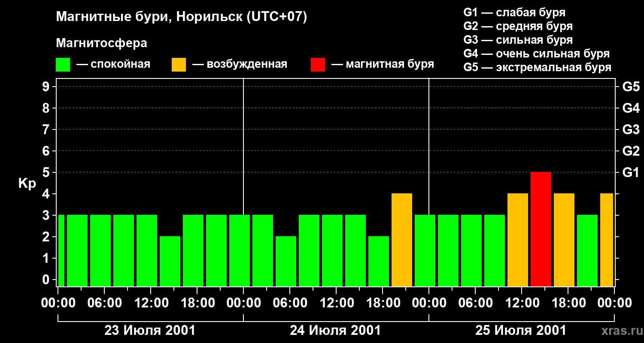Click the 'G1' label on the right axis
This screenshot has width=644, height=343.
tap(631, 172)
